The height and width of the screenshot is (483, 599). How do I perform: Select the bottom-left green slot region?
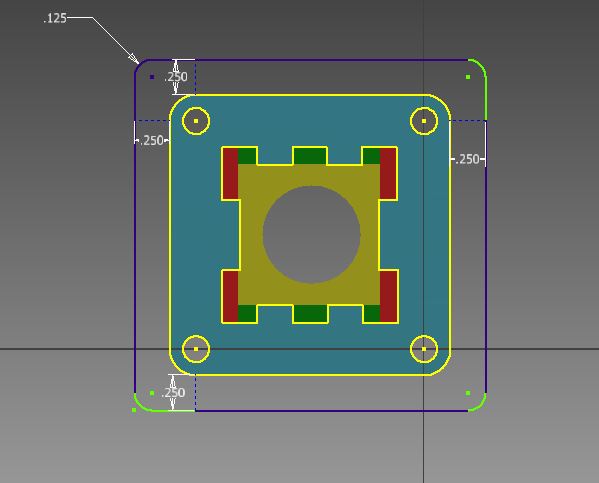(x=247, y=314)
